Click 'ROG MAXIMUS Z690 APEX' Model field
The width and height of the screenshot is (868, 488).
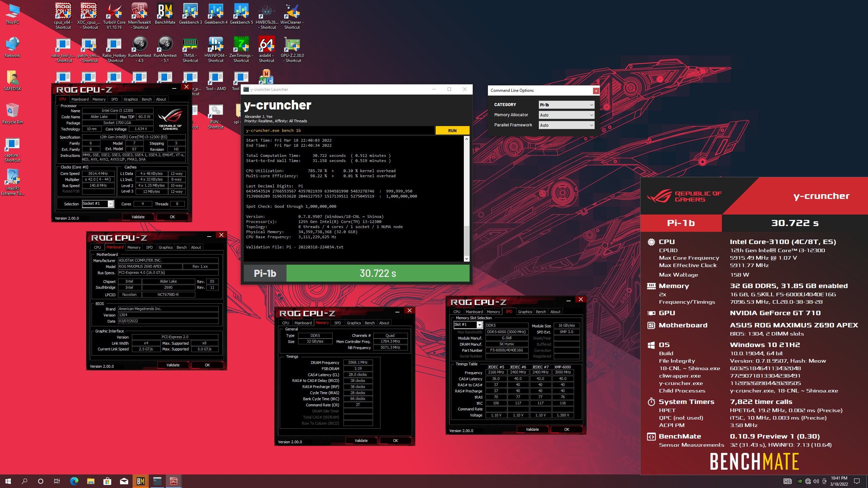pos(150,266)
